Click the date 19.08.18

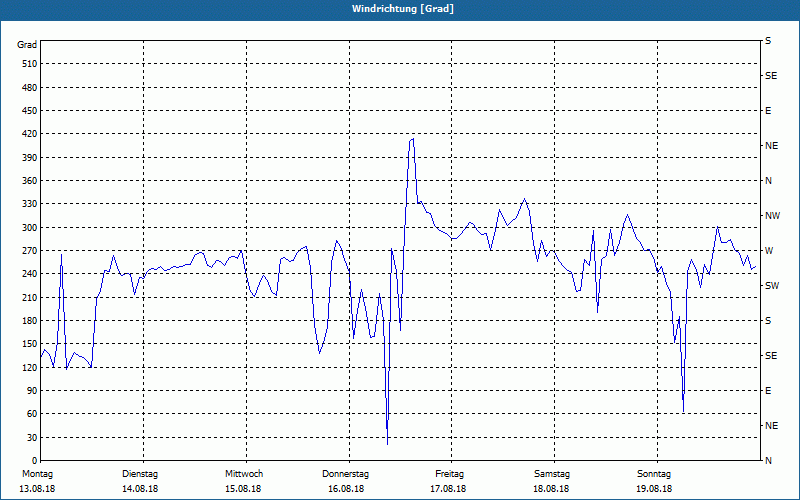[654, 489]
